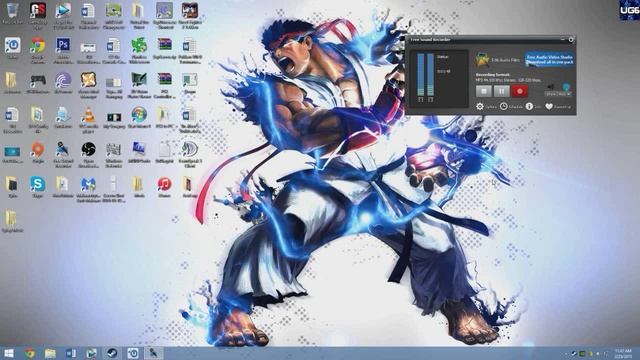Click the taskbar clock showing time
This screenshot has width=640, height=360.
click(x=622, y=353)
